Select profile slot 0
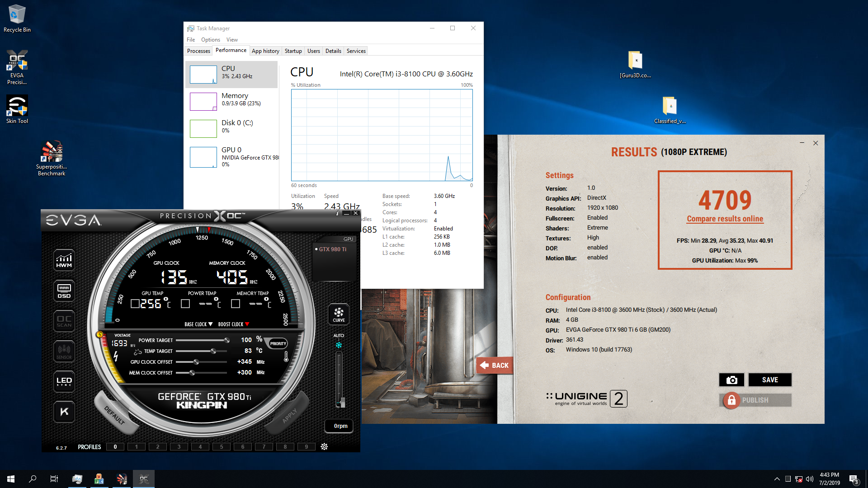This screenshot has width=868, height=488. tap(115, 447)
